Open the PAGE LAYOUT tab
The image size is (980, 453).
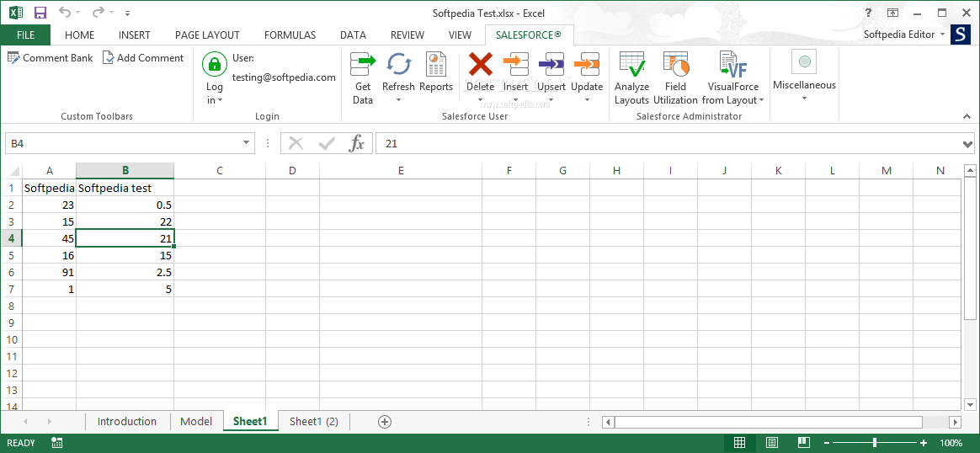(x=207, y=35)
